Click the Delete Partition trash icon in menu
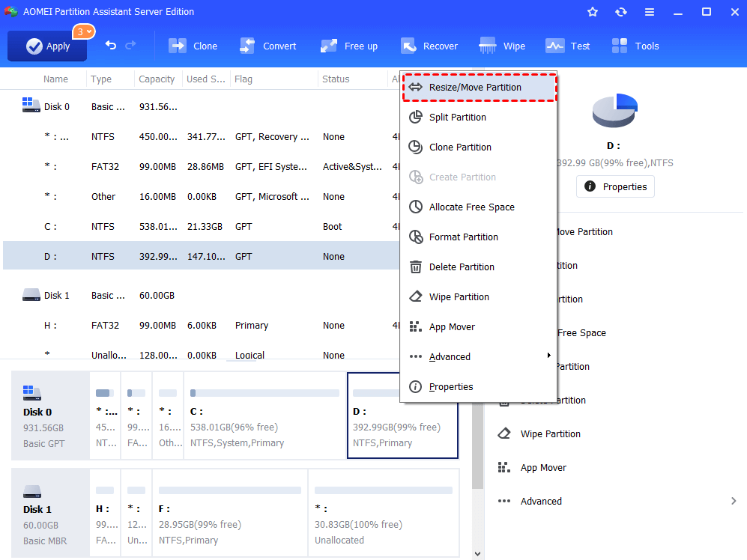747x560 pixels. (x=415, y=267)
